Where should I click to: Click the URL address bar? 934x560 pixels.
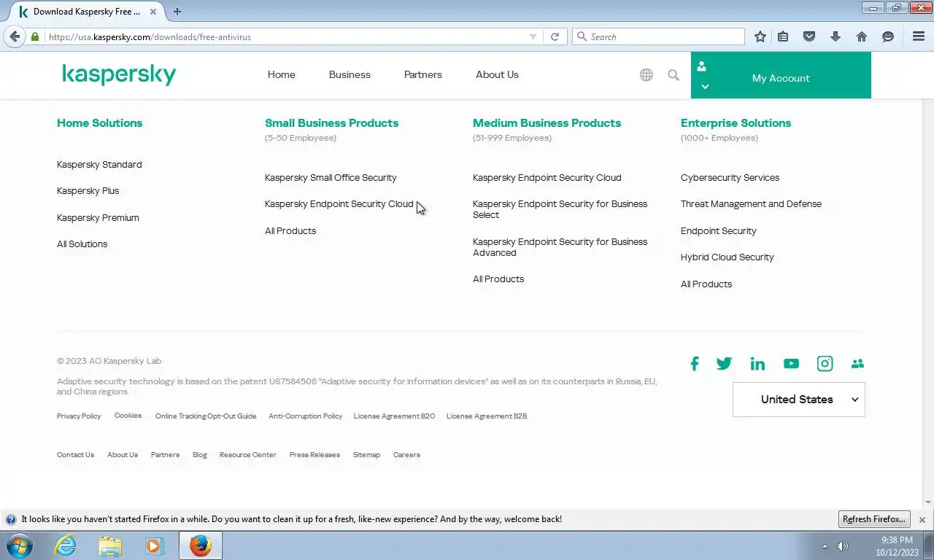(285, 36)
